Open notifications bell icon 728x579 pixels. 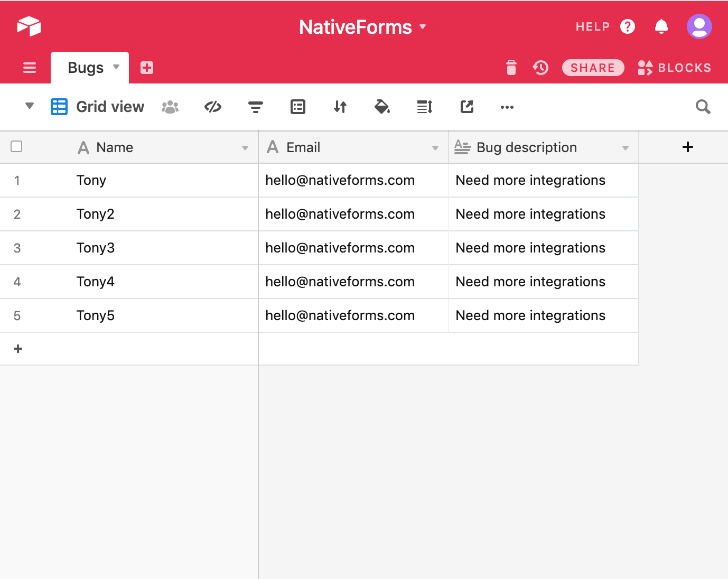pyautogui.click(x=661, y=26)
